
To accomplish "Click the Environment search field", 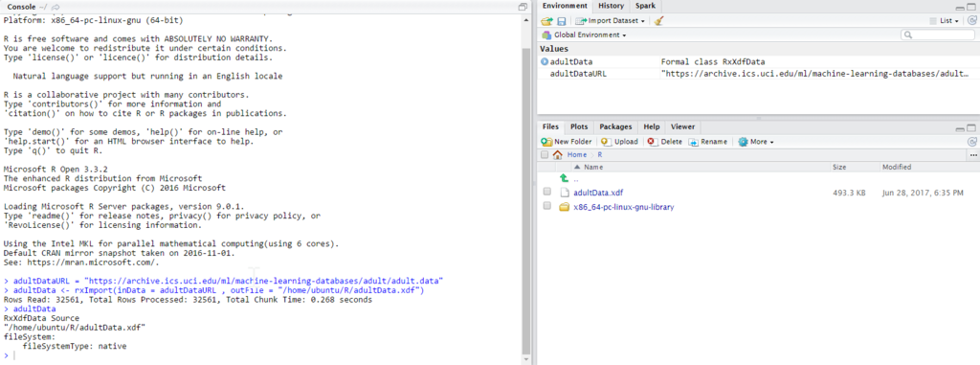I will (x=939, y=35).
